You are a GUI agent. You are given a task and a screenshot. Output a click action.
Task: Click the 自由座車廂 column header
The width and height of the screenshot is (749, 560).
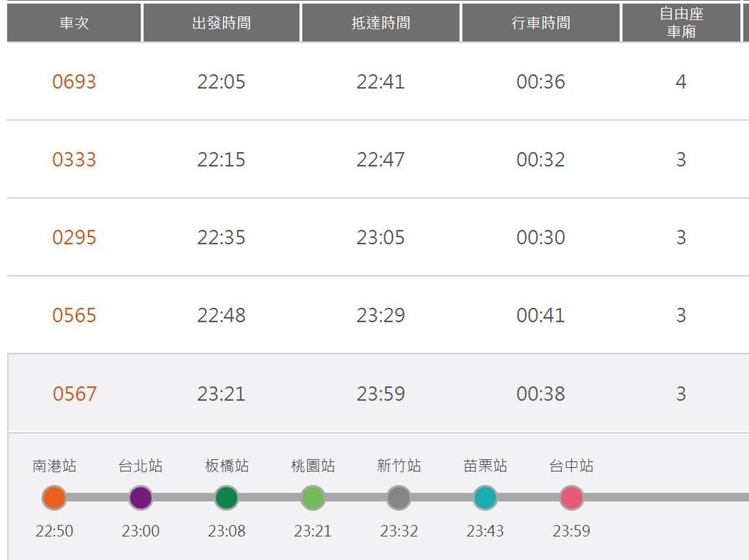[x=681, y=23]
